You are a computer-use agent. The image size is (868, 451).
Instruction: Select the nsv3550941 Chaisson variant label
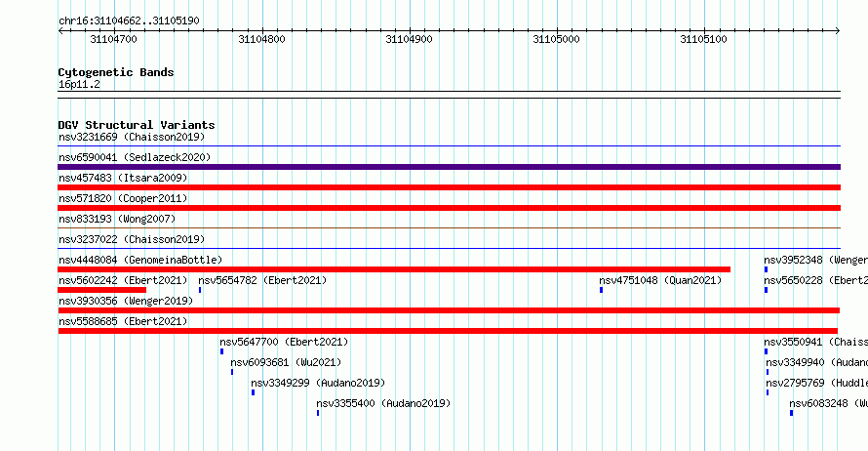click(x=816, y=342)
